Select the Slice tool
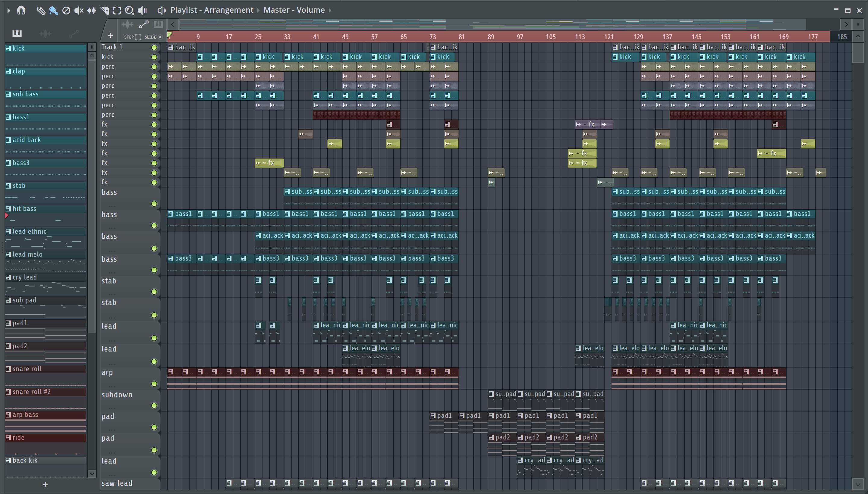 pos(104,11)
